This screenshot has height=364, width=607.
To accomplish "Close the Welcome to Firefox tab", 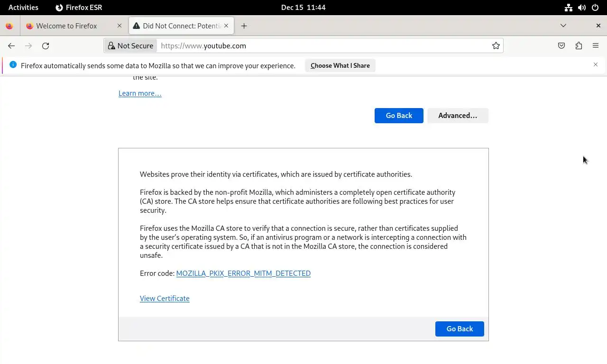I will click(x=120, y=26).
